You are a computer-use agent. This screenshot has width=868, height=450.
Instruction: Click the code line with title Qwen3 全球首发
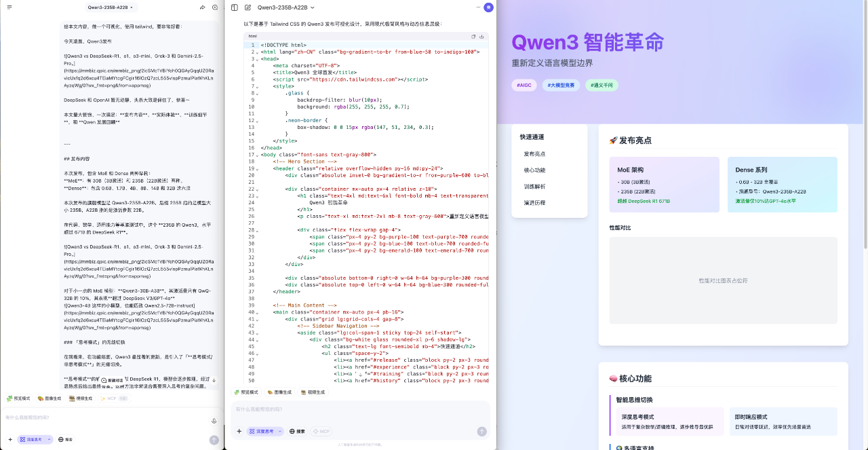pyautogui.click(x=313, y=73)
